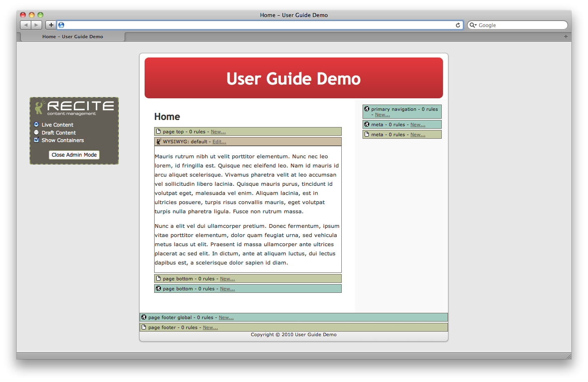The height and width of the screenshot is (382, 588).
Task: Click the globe icon on teal page bottom row
Action: [158, 288]
